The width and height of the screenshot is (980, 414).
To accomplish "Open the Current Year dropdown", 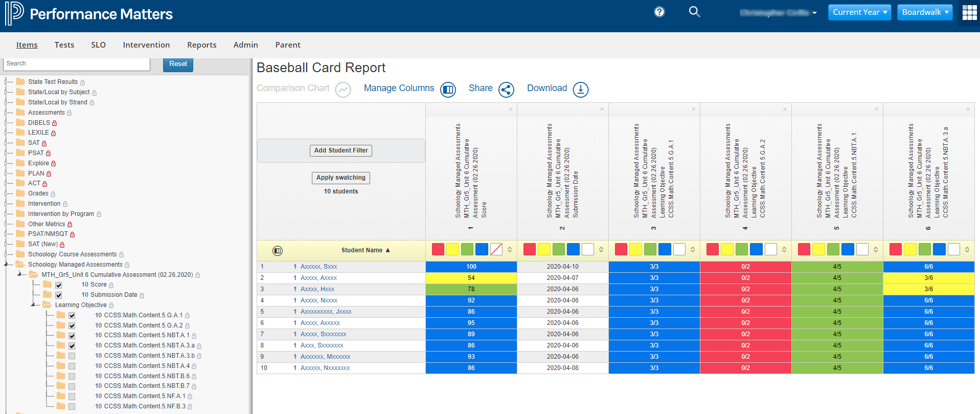I will click(859, 12).
